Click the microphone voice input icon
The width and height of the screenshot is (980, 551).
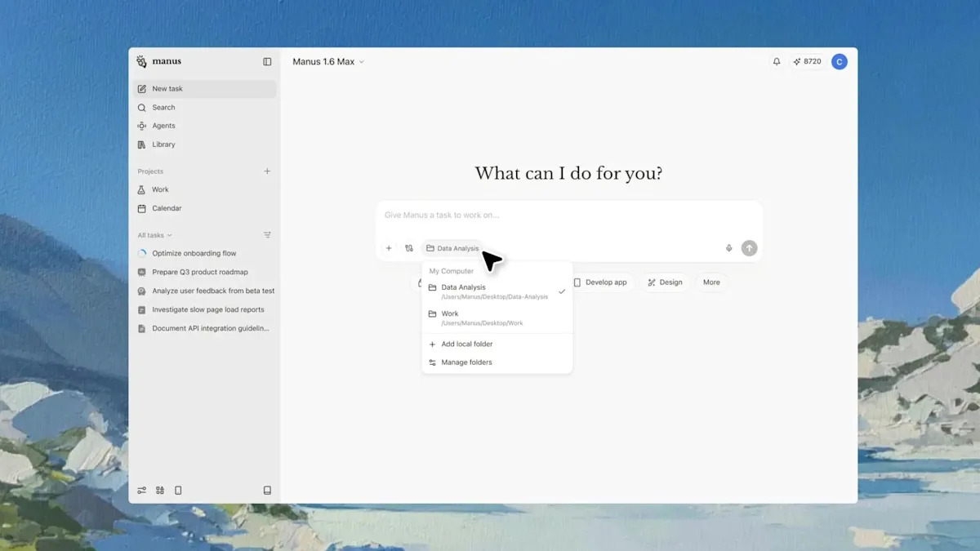(728, 248)
